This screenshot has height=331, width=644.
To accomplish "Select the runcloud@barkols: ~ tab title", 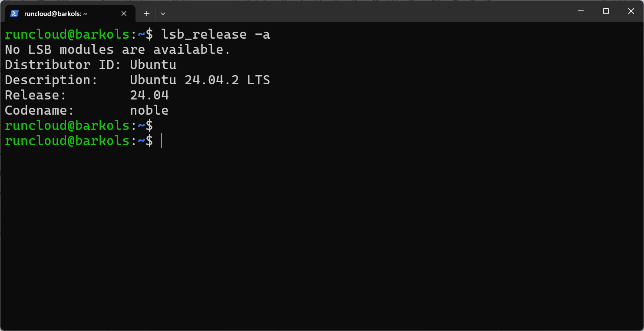I will click(x=56, y=13).
